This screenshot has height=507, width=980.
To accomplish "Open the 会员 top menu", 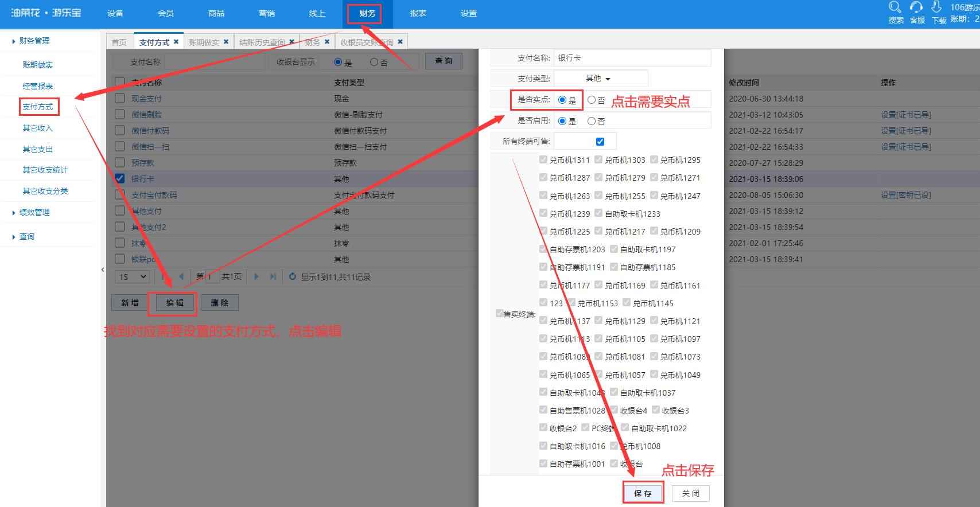I will (166, 13).
